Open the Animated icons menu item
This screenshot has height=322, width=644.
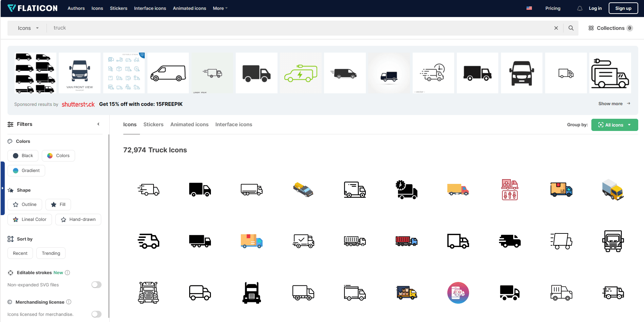click(189, 8)
